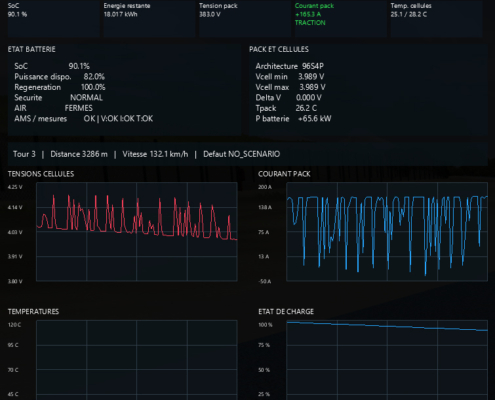The height and width of the screenshot is (400, 495).
Task: Select the Puissance dispo. 82.0% row
Action: pyautogui.click(x=59, y=77)
